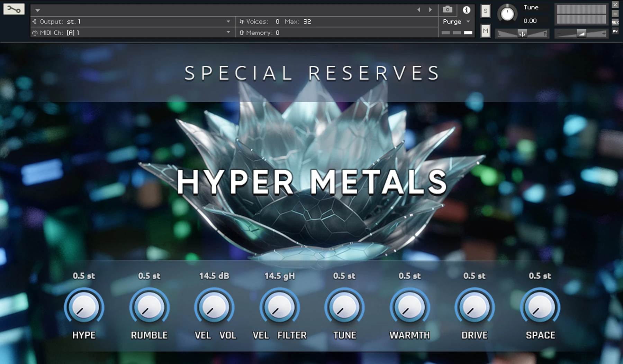Image resolution: width=623 pixels, height=364 pixels.
Task: Click the Tune value 0.00 field
Action: click(x=530, y=21)
